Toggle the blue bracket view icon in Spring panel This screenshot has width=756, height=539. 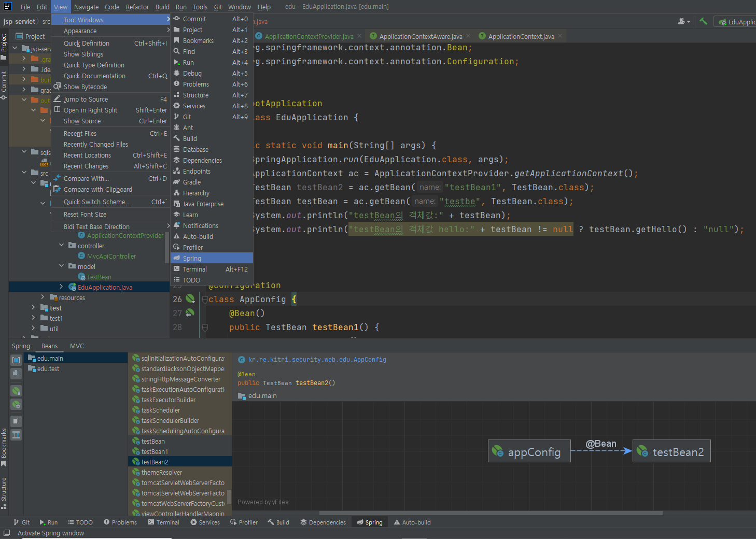tap(16, 360)
